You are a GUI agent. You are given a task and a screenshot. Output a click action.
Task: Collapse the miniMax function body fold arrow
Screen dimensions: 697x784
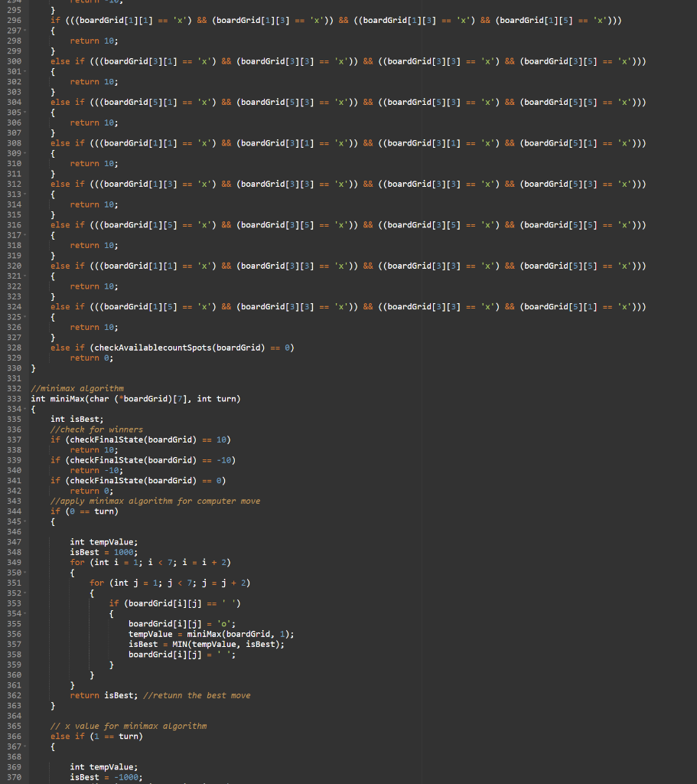point(26,409)
